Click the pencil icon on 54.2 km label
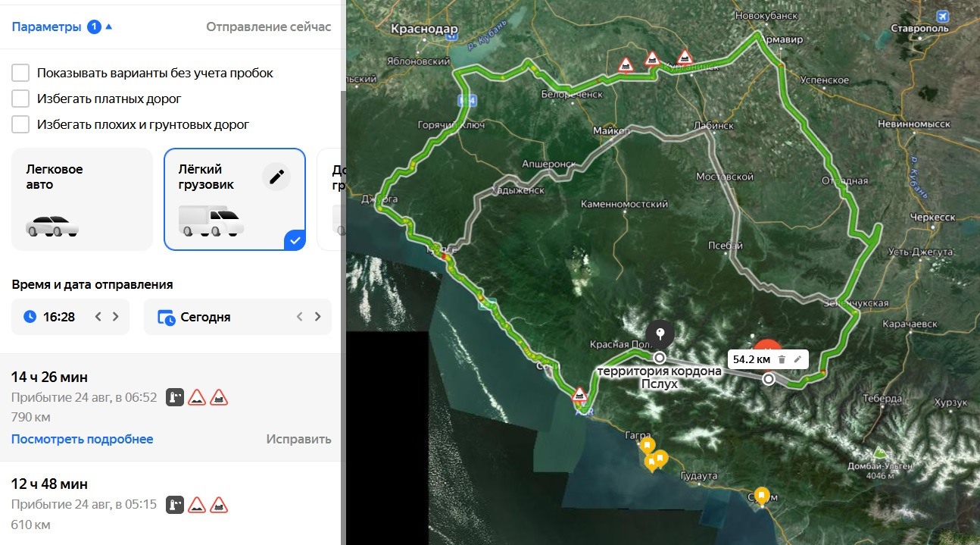Viewport: 980px width, 545px height. (797, 359)
